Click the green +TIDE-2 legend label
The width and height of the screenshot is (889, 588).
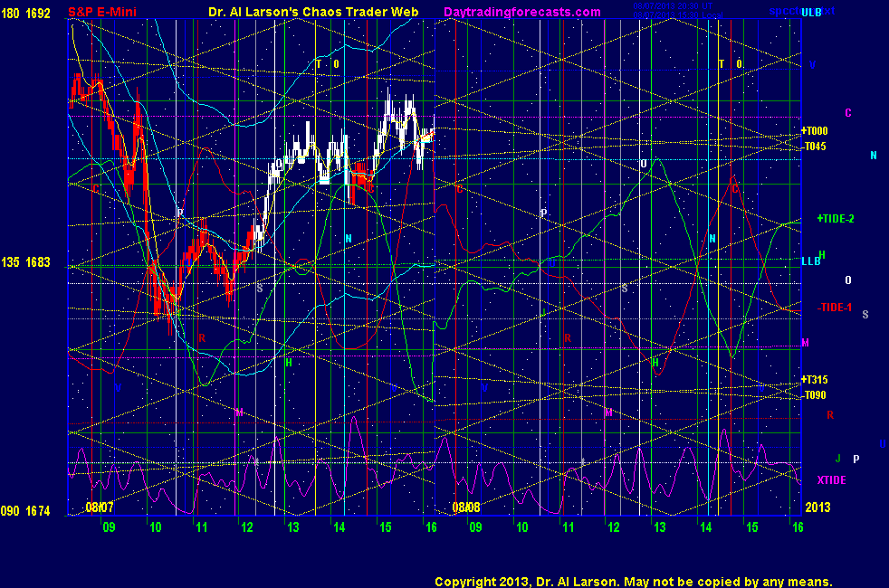click(836, 219)
